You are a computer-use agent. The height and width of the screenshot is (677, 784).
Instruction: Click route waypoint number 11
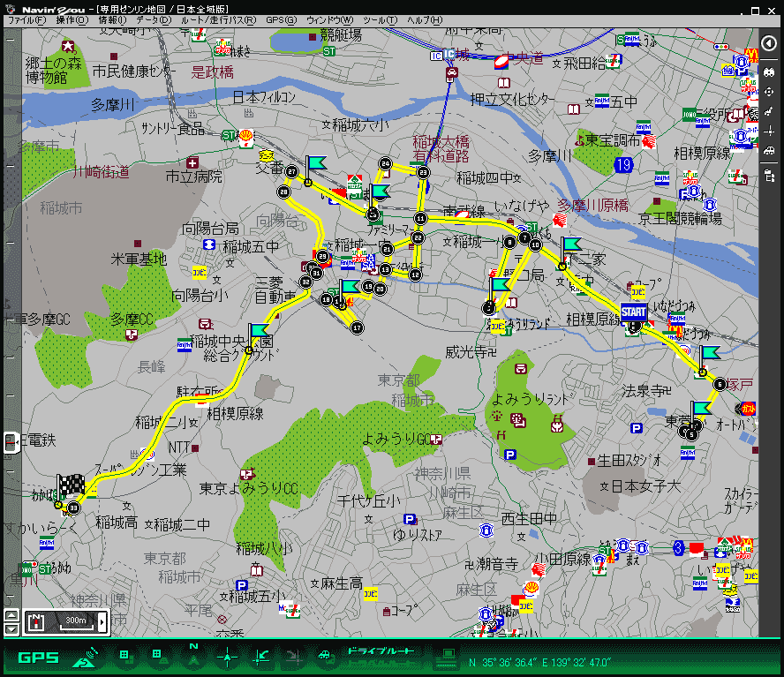[x=420, y=219]
